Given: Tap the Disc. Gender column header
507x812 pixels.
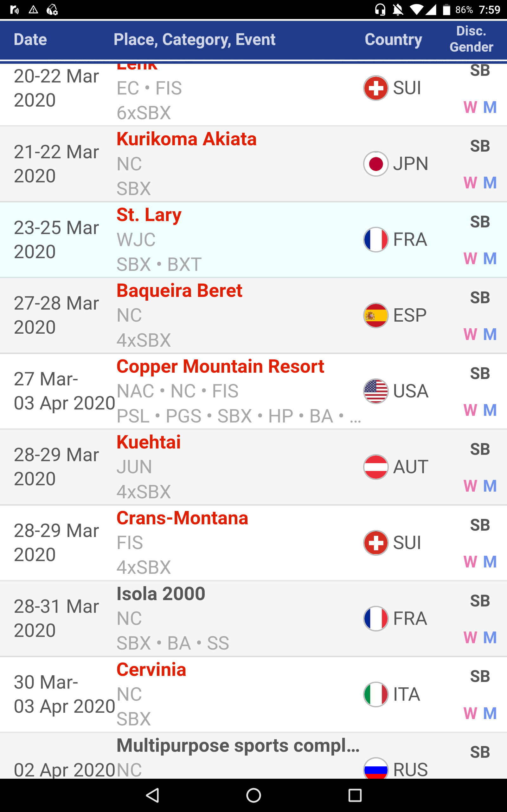Looking at the screenshot, I should [471, 39].
